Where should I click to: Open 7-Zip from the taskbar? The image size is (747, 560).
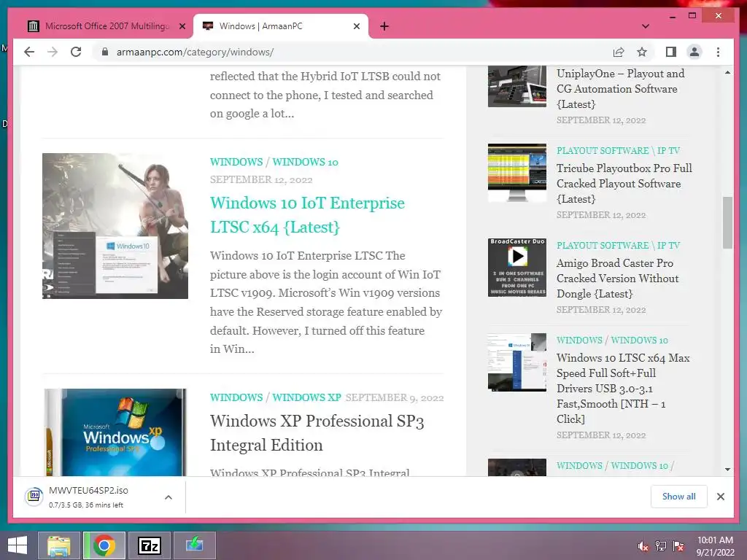coord(149,545)
